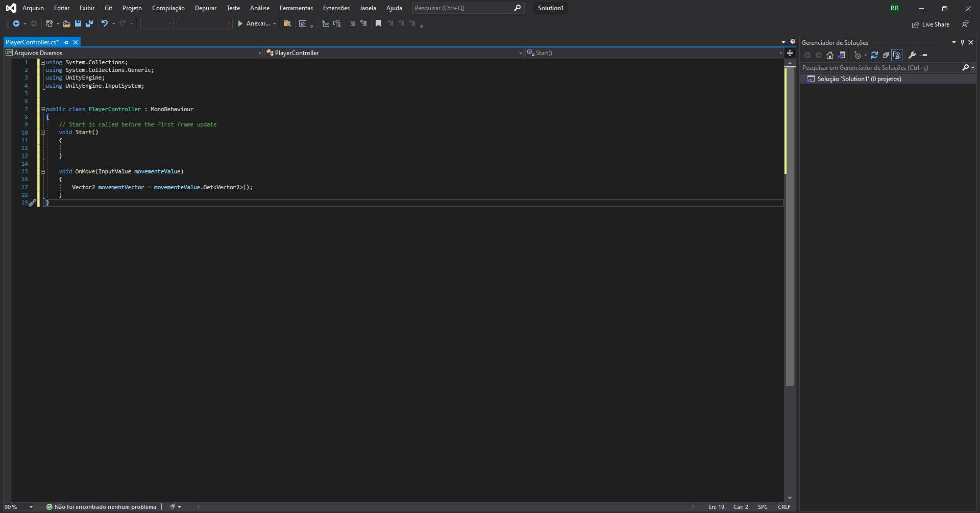This screenshot has width=980, height=513.
Task: Toggle the pin on PlayerController.cs tab
Action: (x=66, y=42)
